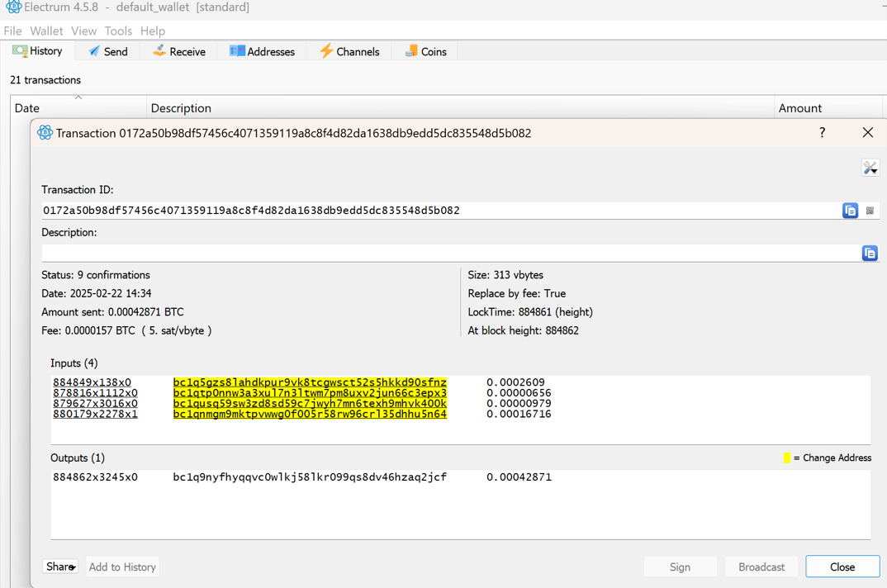Close the Transaction dialog with X
Viewport: 887px width, 588px height.
[868, 132]
